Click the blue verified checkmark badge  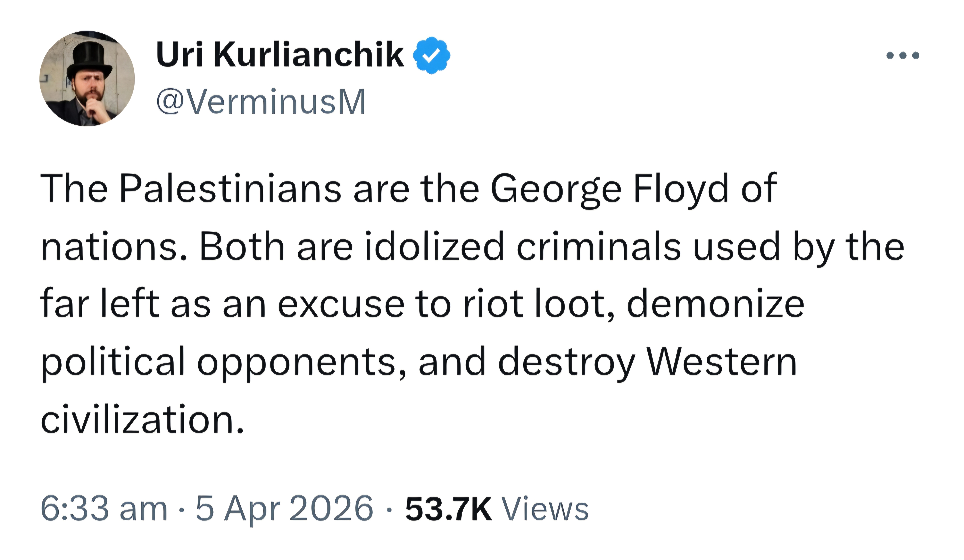tap(432, 56)
